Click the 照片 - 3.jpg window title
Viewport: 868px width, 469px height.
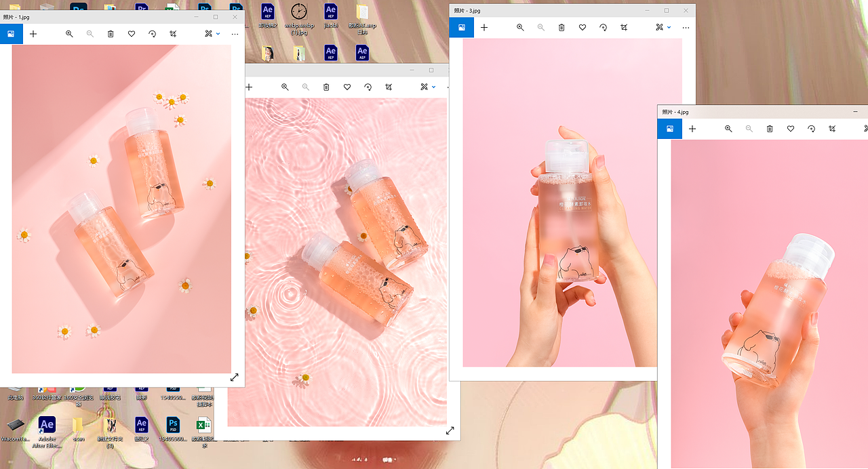coord(467,10)
